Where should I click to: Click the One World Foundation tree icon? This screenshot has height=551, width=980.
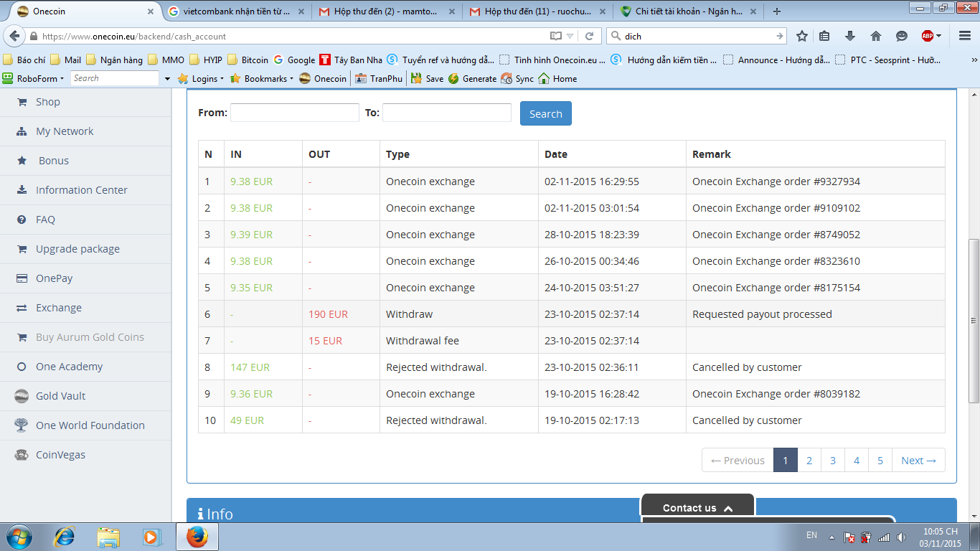(x=22, y=425)
